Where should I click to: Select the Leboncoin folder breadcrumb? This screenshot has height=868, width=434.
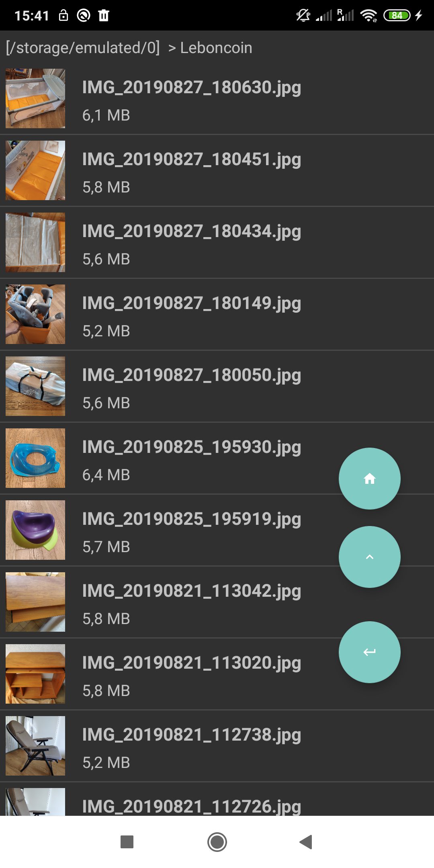point(216,48)
